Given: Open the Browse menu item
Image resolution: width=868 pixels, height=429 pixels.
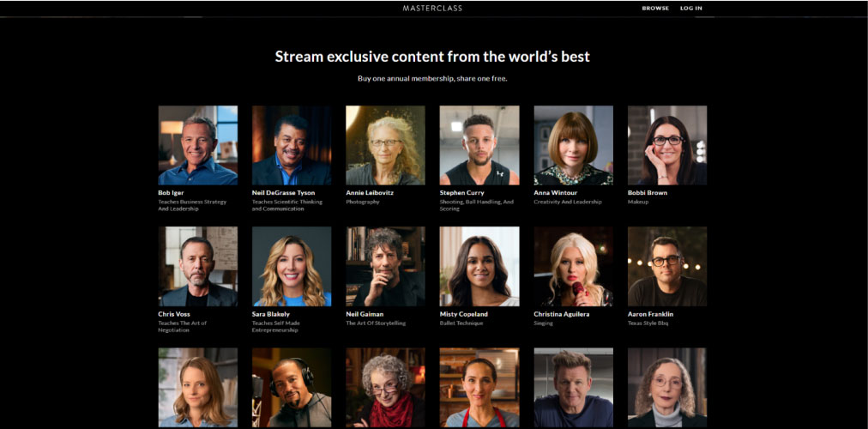Looking at the screenshot, I should pyautogui.click(x=655, y=9).
